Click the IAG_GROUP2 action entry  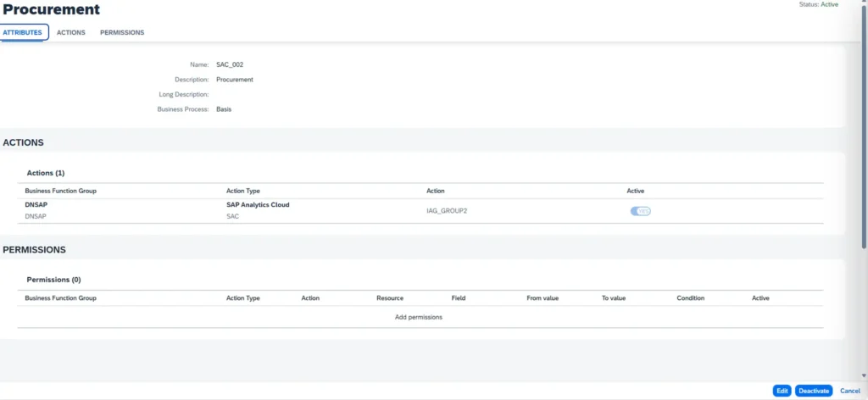point(447,211)
